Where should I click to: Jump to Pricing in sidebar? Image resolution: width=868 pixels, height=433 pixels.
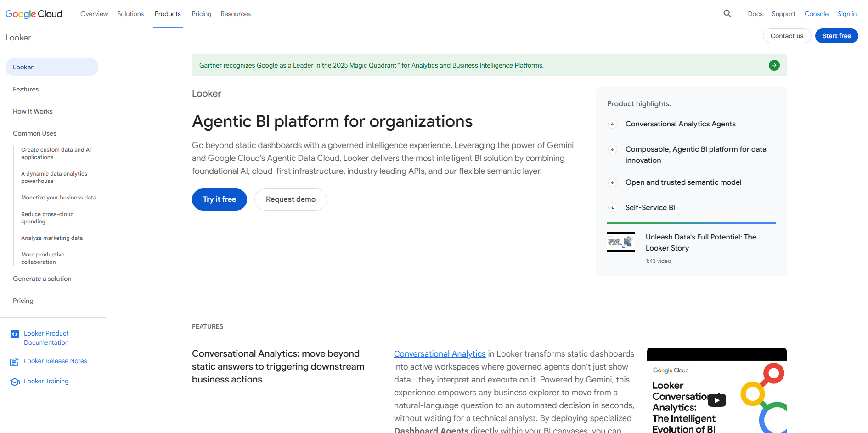coord(23,301)
